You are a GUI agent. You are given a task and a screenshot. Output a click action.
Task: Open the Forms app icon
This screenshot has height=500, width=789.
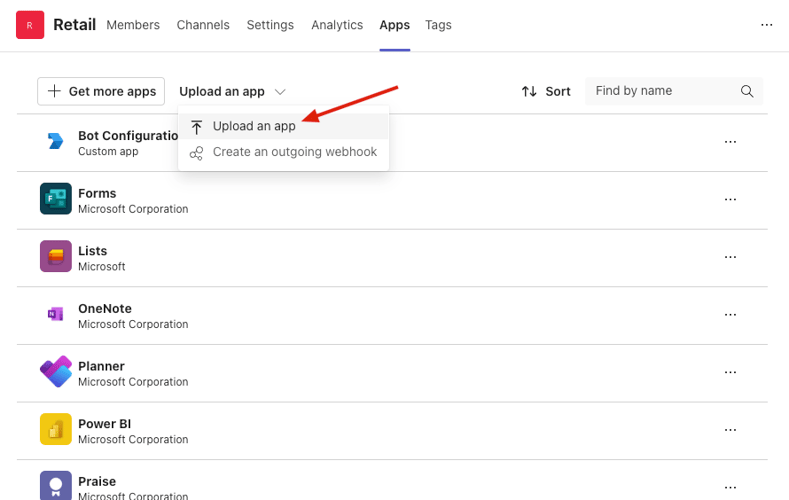[x=55, y=199]
